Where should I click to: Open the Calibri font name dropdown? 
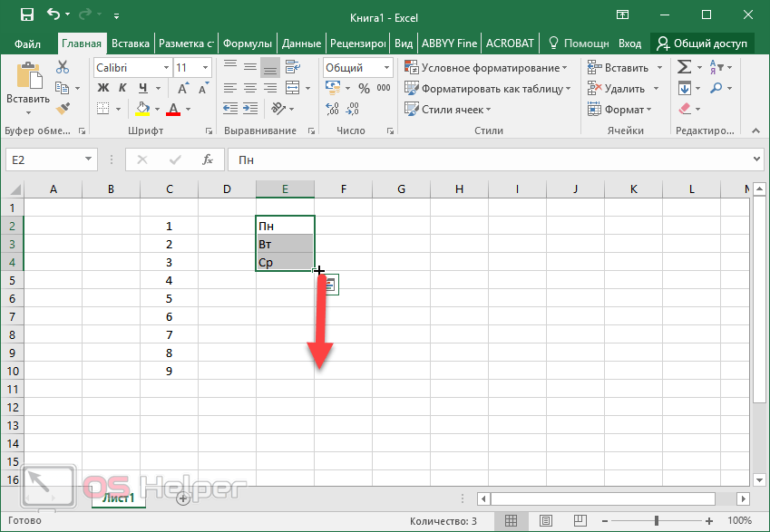(166, 68)
